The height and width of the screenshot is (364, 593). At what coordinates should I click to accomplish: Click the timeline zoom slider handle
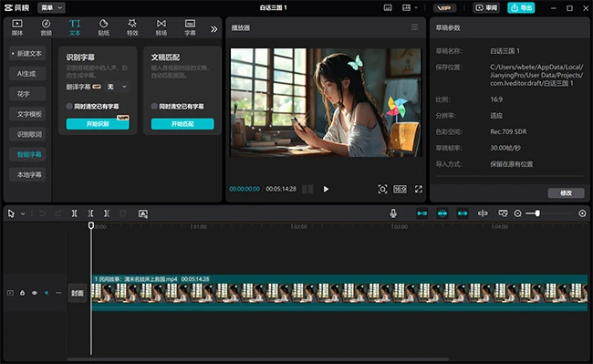pos(537,213)
